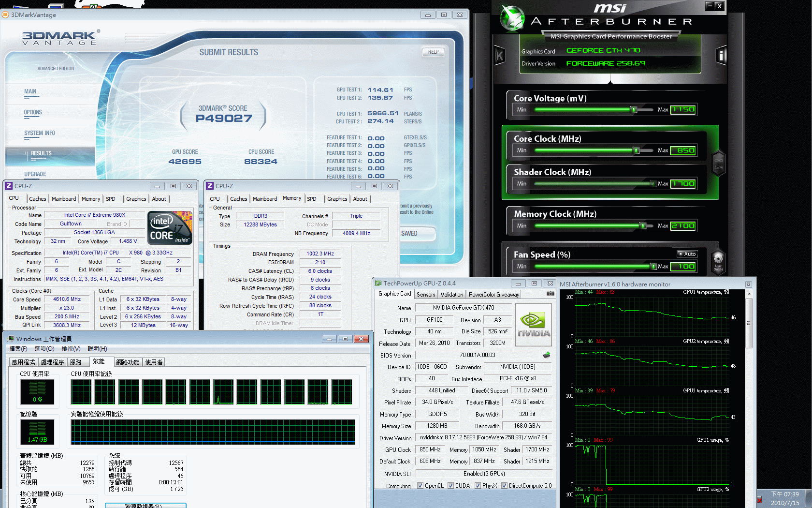Image resolution: width=812 pixels, height=508 pixels.
Task: Click the Windows Task Manager title icon
Action: click(10, 339)
